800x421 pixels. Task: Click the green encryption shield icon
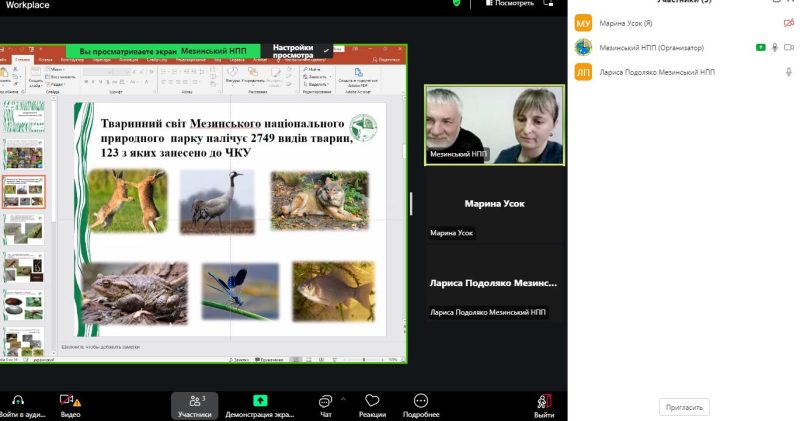pyautogui.click(x=457, y=4)
